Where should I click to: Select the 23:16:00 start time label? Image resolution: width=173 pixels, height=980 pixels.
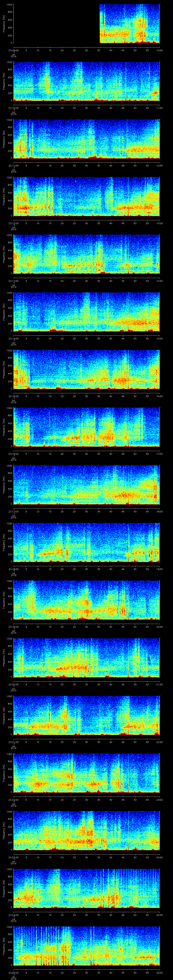(13, 454)
